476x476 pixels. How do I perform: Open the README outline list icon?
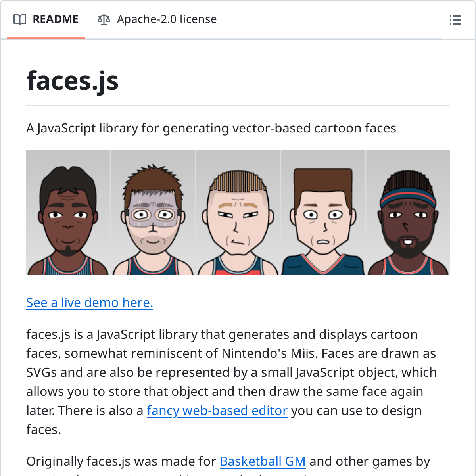[455, 20]
